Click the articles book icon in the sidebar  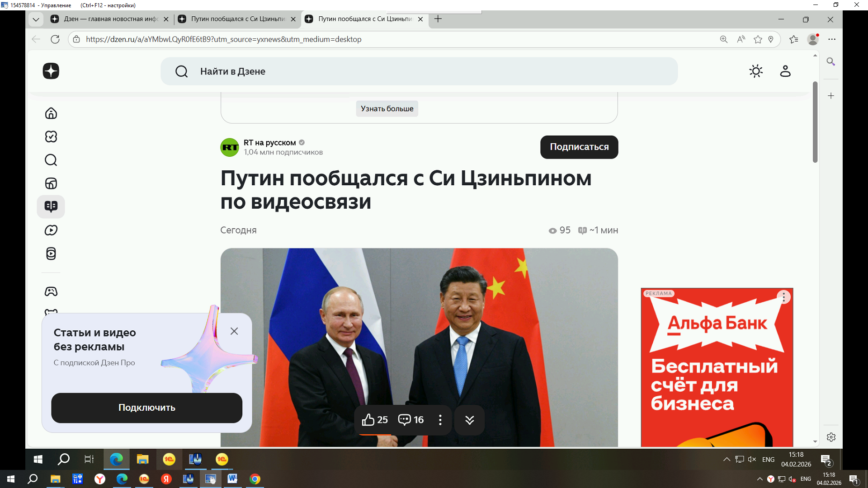tap(51, 206)
